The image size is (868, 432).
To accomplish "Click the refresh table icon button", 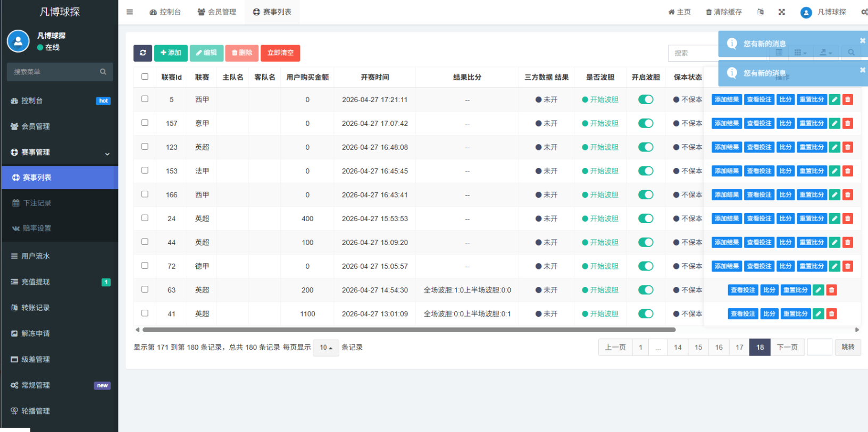I will click(x=143, y=53).
